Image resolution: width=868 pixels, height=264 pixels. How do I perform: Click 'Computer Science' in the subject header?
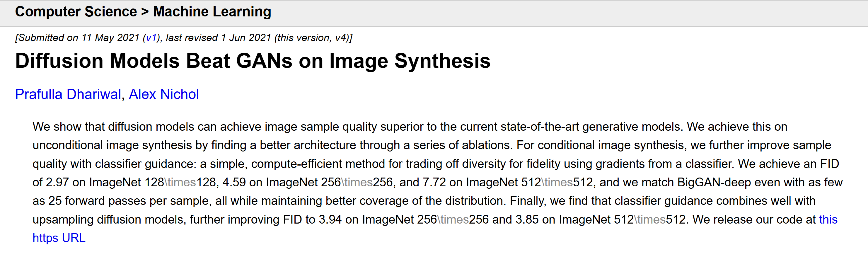point(76,12)
